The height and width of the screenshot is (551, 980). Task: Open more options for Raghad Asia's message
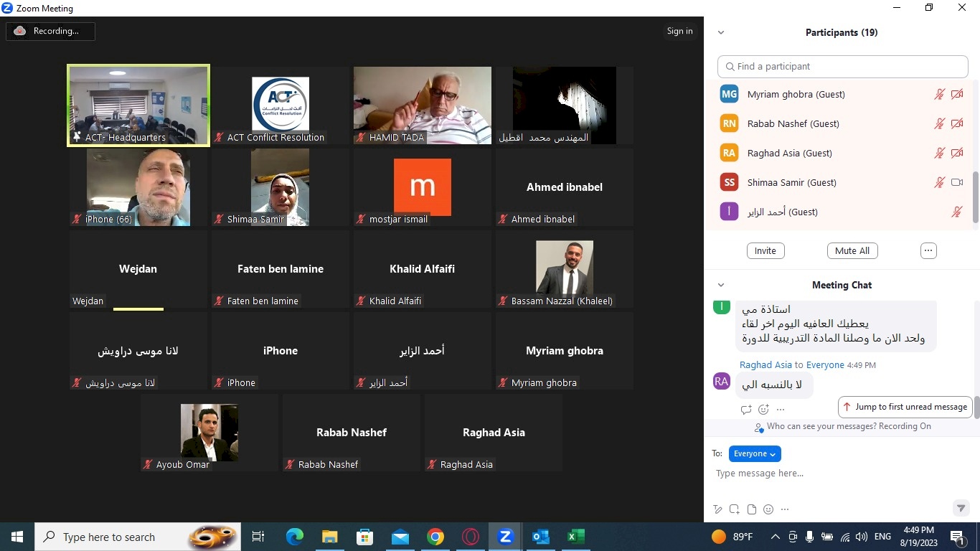781,410
